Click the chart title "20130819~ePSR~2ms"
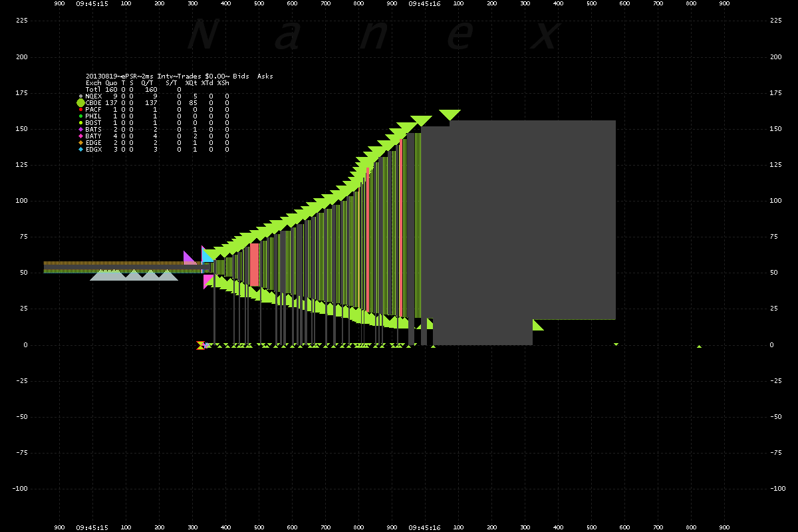 click(x=120, y=76)
